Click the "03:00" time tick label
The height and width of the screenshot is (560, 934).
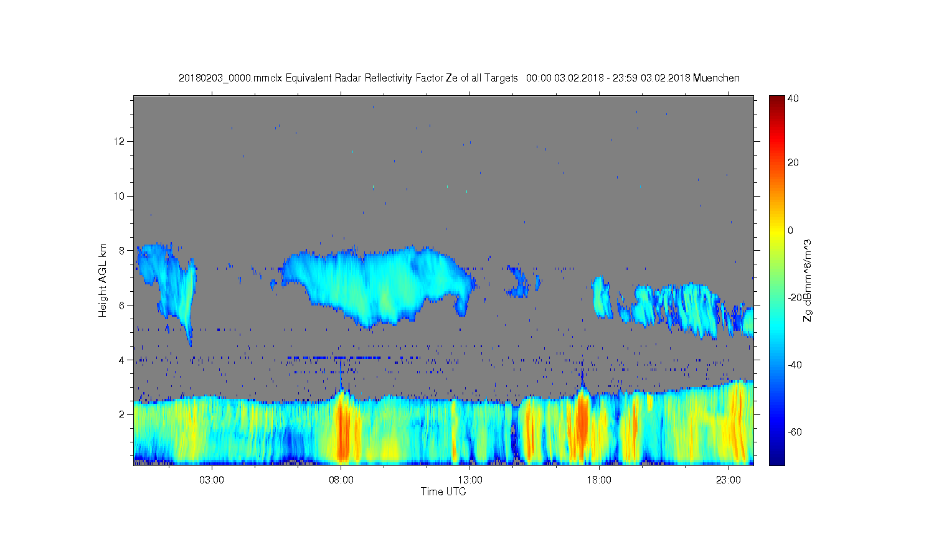[x=212, y=480]
